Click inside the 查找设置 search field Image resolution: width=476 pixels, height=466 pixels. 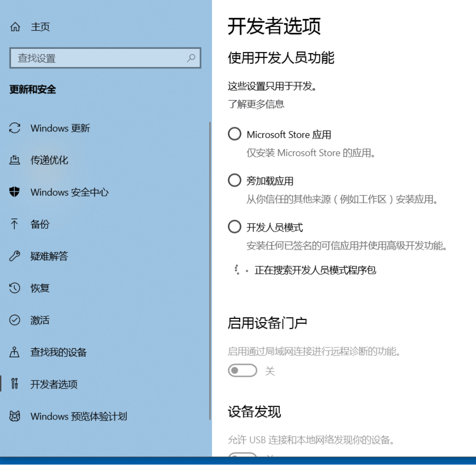click(x=95, y=58)
